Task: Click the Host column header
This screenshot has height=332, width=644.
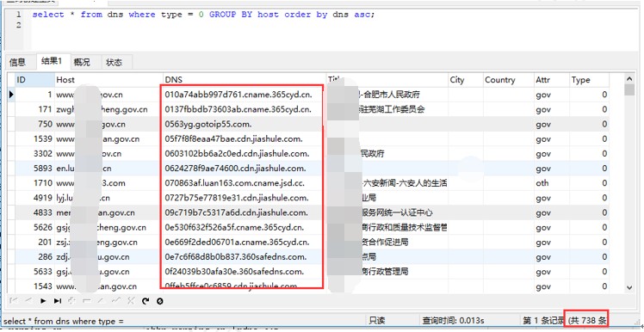Action: (108, 80)
